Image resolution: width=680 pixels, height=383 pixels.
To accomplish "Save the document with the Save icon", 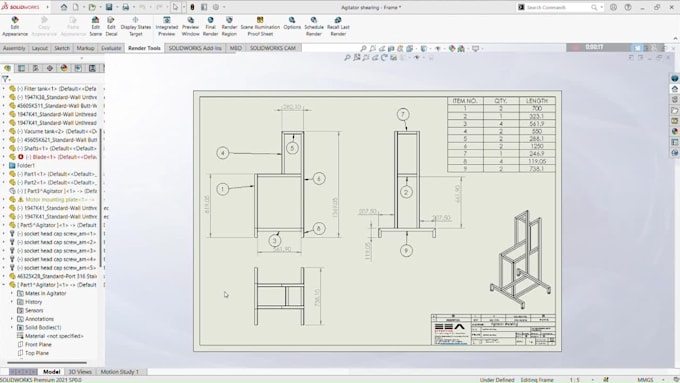I will click(x=109, y=7).
